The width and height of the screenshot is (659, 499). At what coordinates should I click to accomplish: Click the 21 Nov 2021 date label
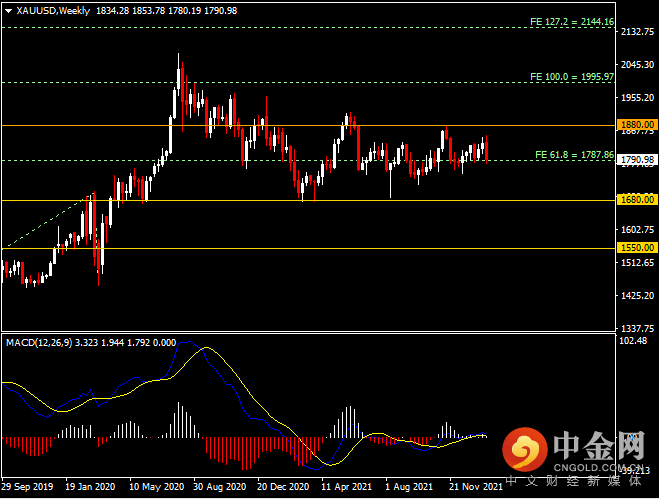coord(476,487)
